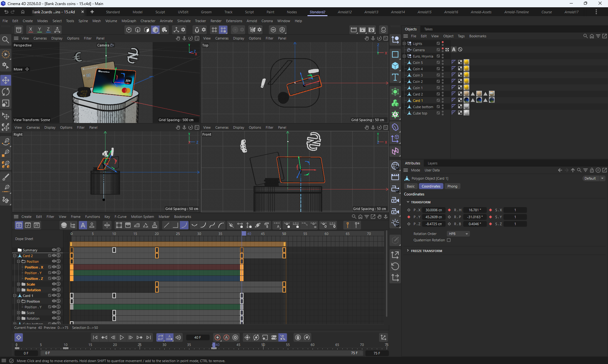This screenshot has height=364, width=608.
Task: Click the Text spline tool icon
Action: 395,77
